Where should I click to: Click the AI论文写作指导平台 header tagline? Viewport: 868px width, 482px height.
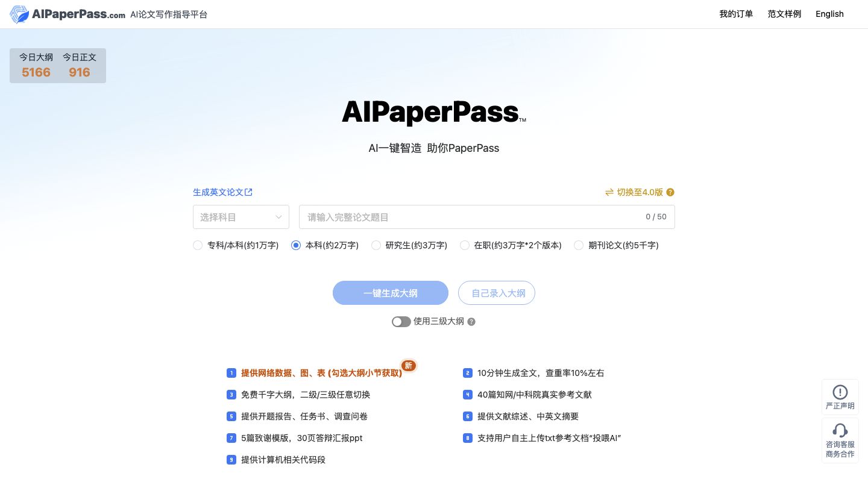tap(169, 14)
